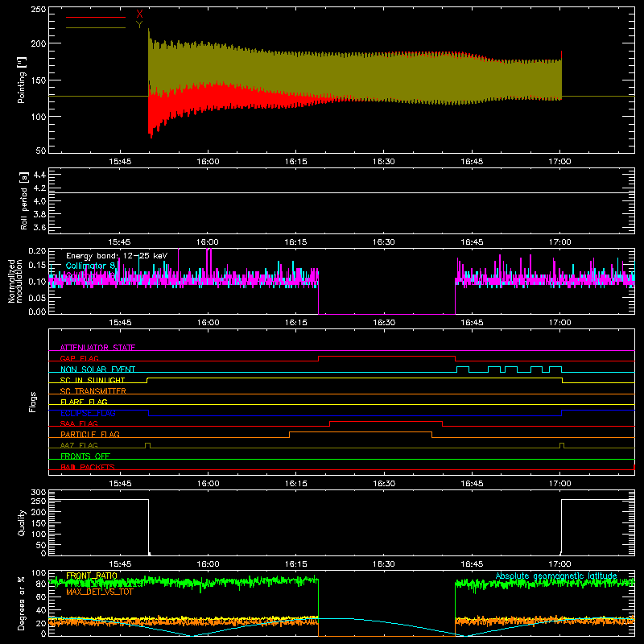Click the 15:45 label under the Flags plot
This screenshot has height=644, width=644.
click(x=120, y=484)
